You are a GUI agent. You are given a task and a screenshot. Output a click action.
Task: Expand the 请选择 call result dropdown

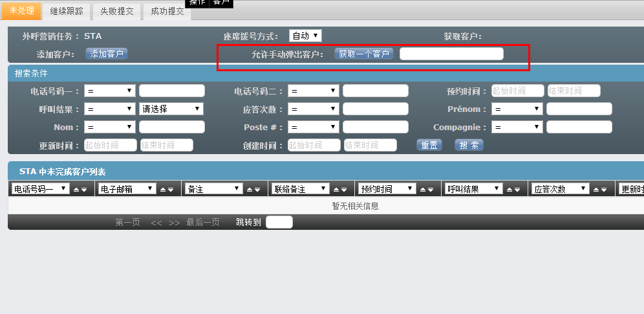click(x=171, y=109)
